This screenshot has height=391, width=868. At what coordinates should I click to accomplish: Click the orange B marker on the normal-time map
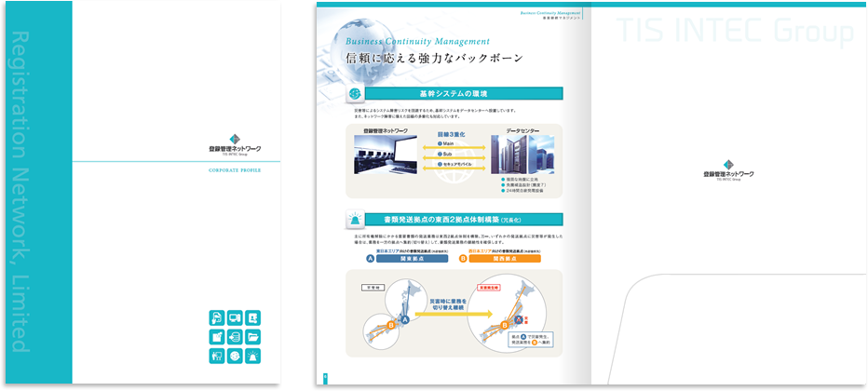(391, 326)
